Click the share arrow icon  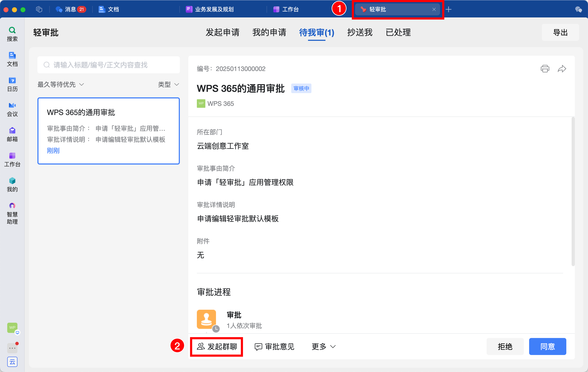pos(562,69)
